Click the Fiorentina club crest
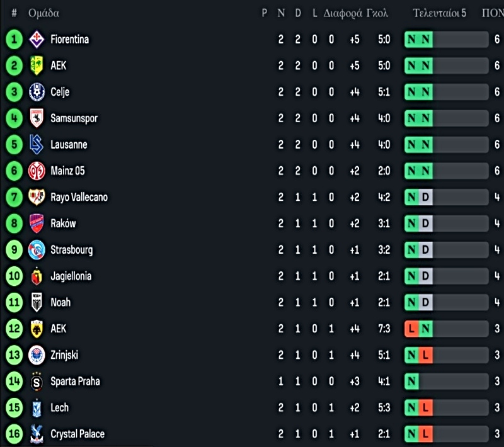This screenshot has width=504, height=447. pyautogui.click(x=37, y=39)
